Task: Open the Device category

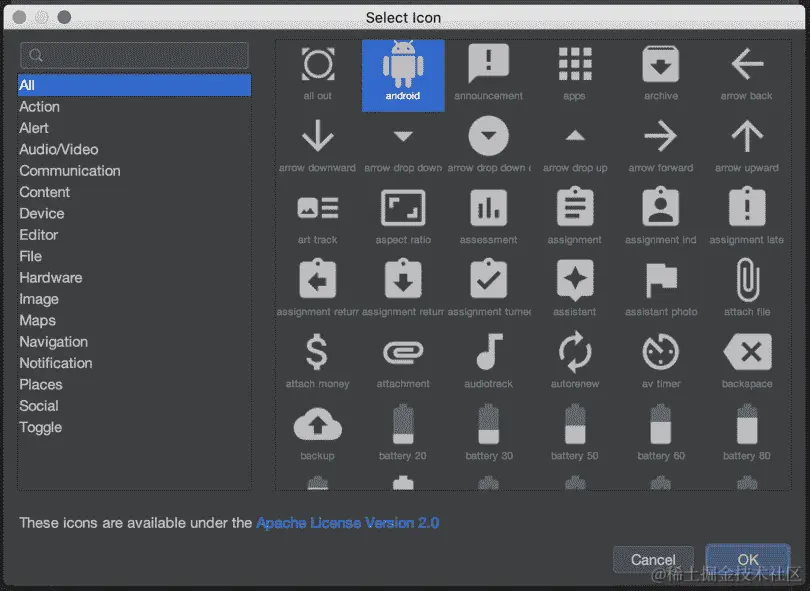Action: click(x=134, y=213)
